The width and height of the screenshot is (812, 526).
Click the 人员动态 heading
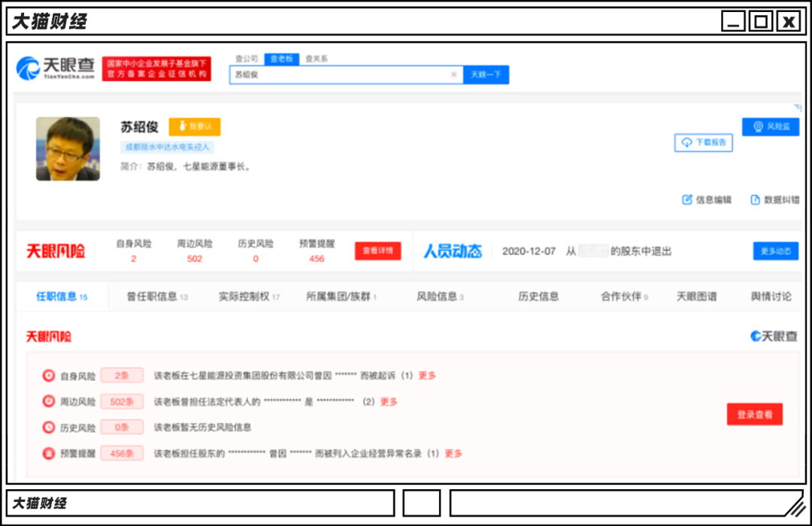[x=453, y=251]
